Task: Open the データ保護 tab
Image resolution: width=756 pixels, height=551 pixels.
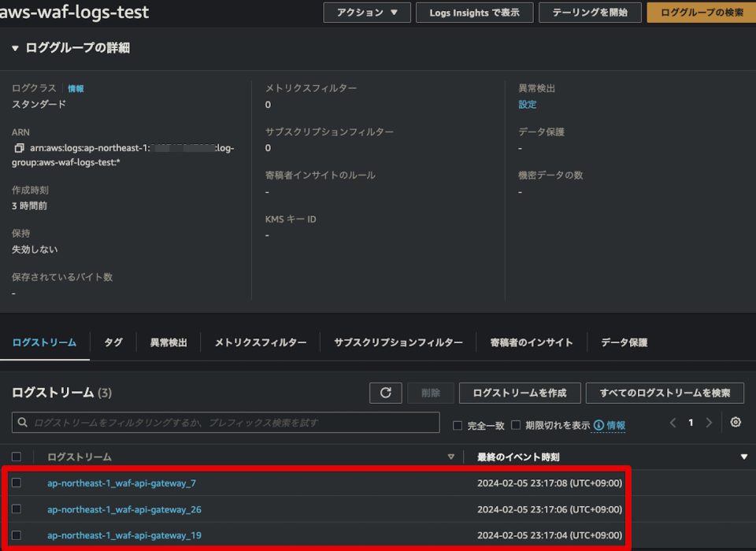Action: [x=624, y=342]
